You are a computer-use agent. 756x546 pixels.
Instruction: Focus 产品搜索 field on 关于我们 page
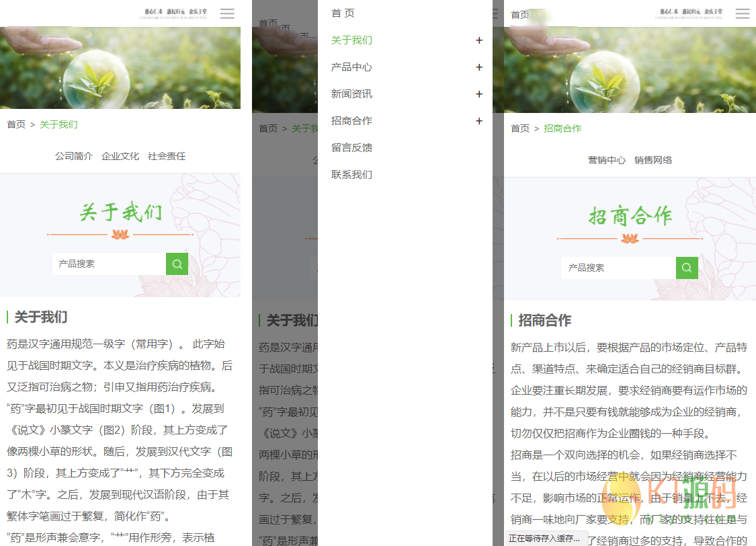[109, 264]
